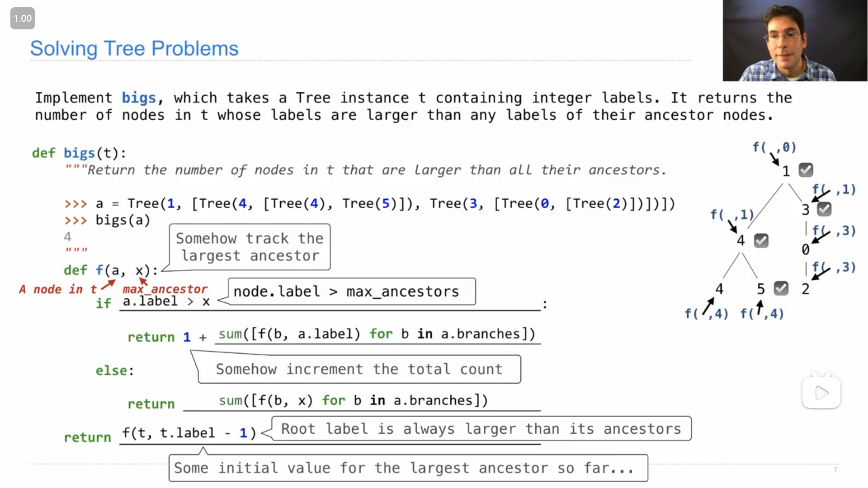Click the presenter webcam video thumbnail

coord(795,41)
